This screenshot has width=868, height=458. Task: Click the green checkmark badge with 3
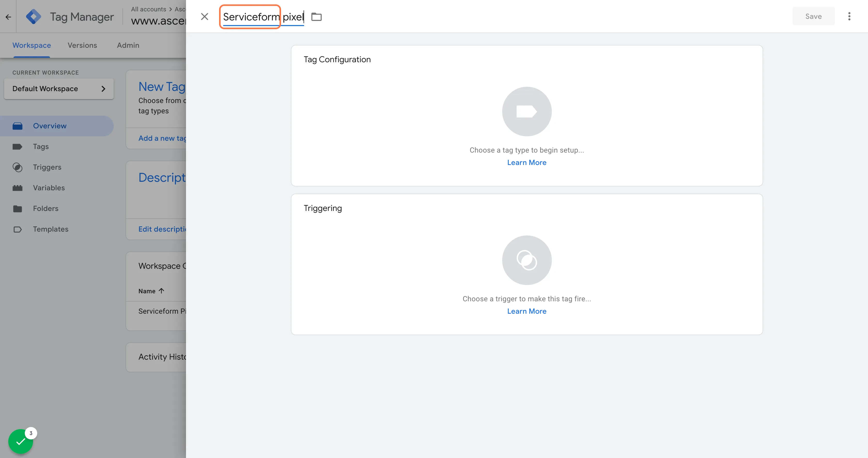(21, 441)
